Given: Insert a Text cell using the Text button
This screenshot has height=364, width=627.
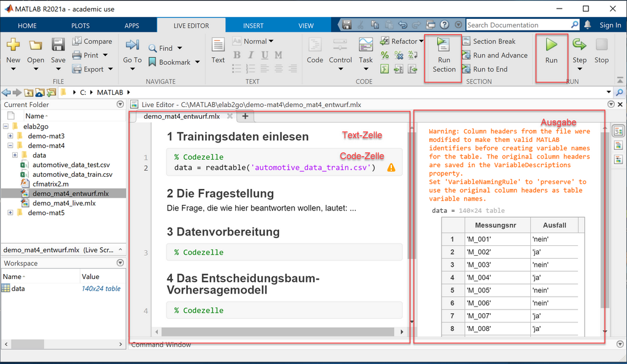Looking at the screenshot, I should (218, 50).
